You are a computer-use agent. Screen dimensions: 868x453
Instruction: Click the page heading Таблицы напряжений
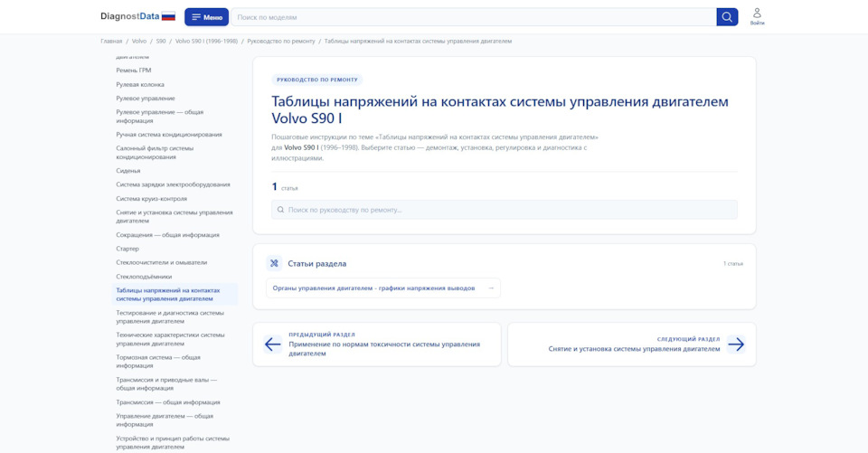click(x=500, y=109)
